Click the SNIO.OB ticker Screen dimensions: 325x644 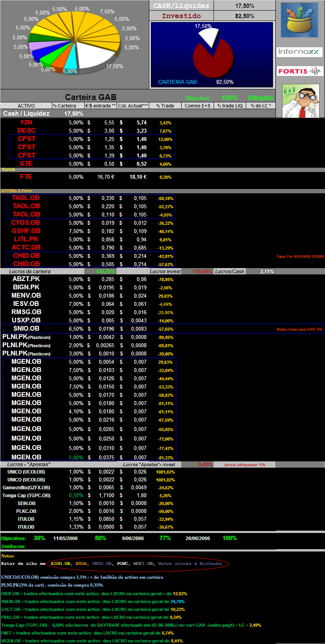26,328
